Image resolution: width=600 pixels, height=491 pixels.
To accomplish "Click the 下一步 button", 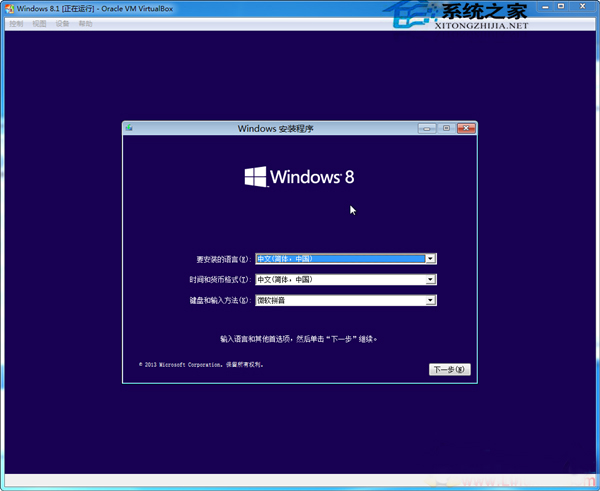I will pos(450,369).
